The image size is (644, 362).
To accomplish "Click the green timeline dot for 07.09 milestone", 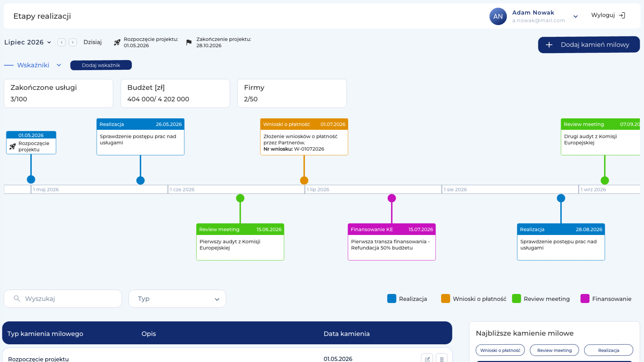I will point(605,180).
